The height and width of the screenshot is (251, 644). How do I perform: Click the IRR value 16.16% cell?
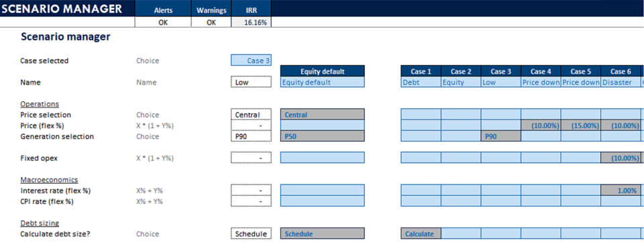coord(251,23)
